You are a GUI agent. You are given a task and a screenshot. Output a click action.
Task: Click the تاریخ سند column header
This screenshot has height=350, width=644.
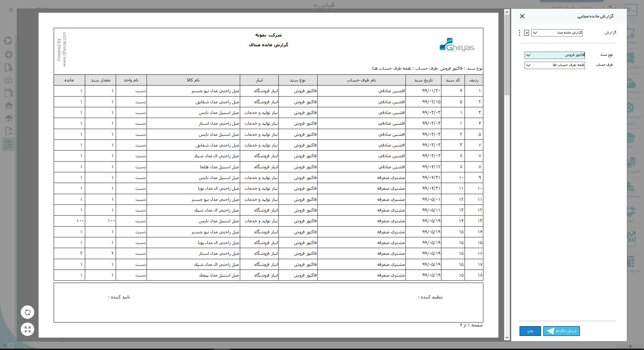tap(423, 80)
